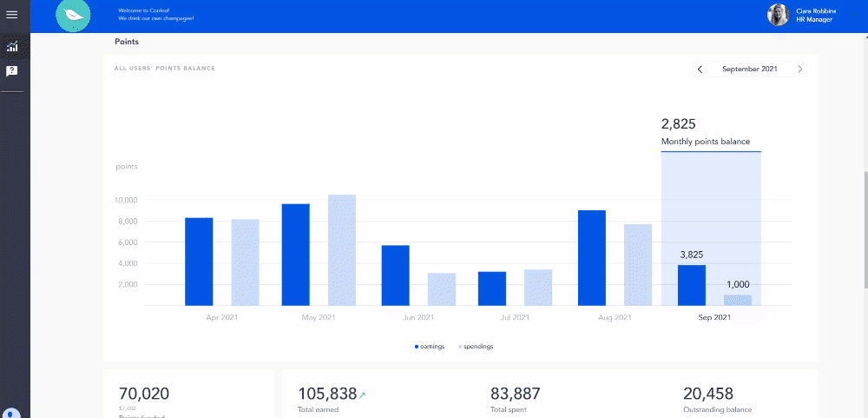Select Jul 2021 spendings bar
The width and height of the screenshot is (868, 418).
coord(538,288)
